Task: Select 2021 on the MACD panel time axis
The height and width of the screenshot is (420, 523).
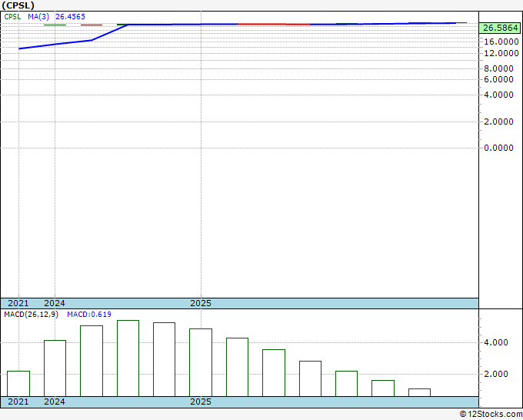Action: (18, 402)
